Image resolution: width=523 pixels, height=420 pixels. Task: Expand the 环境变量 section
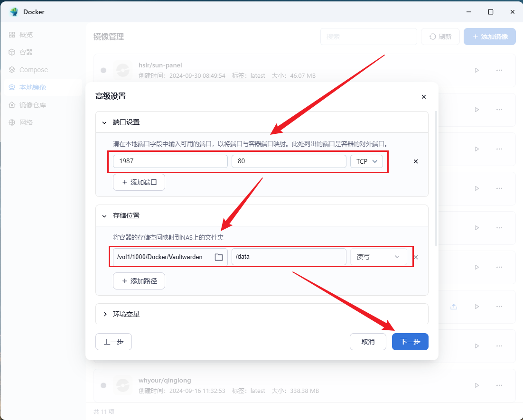pos(105,314)
